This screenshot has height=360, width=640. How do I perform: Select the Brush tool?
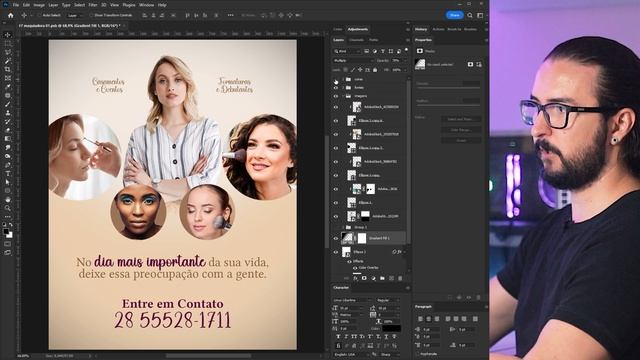coord(7,104)
